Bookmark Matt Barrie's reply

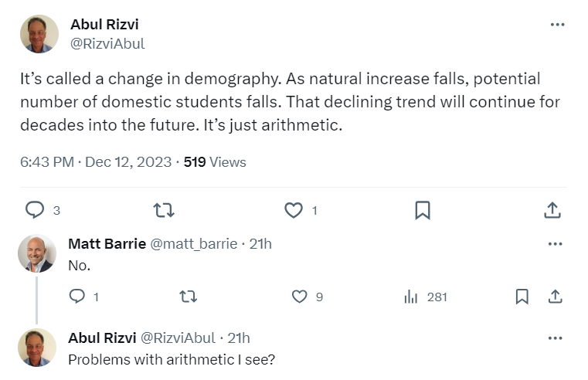(x=522, y=297)
